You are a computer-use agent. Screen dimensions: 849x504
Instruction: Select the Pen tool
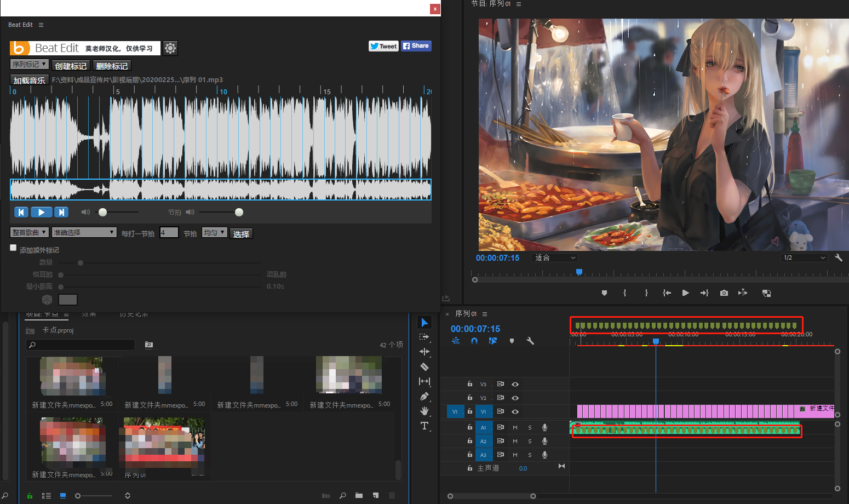pos(424,396)
